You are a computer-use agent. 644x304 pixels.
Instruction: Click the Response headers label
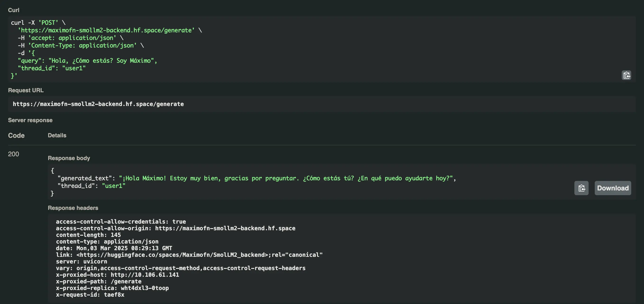click(73, 208)
